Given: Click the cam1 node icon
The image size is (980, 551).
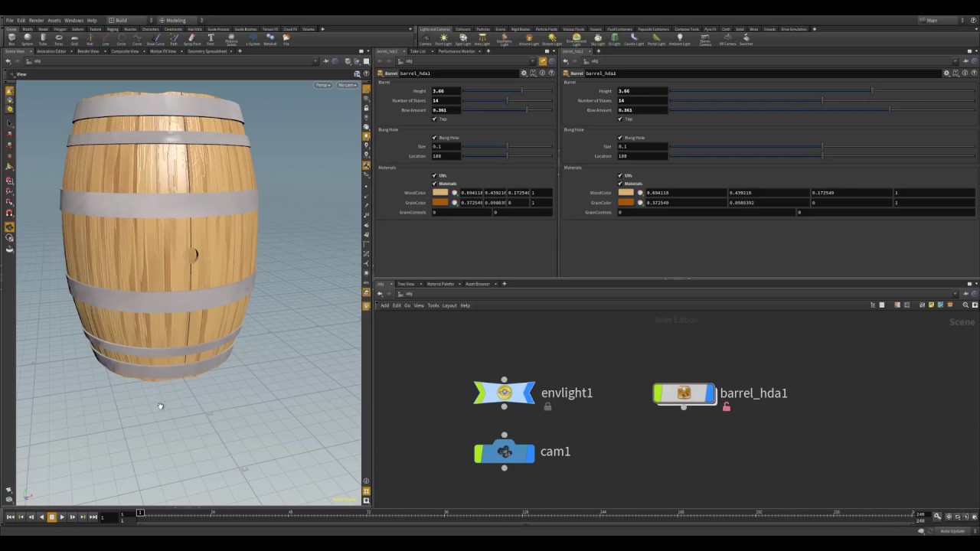Looking at the screenshot, I should coord(504,452).
